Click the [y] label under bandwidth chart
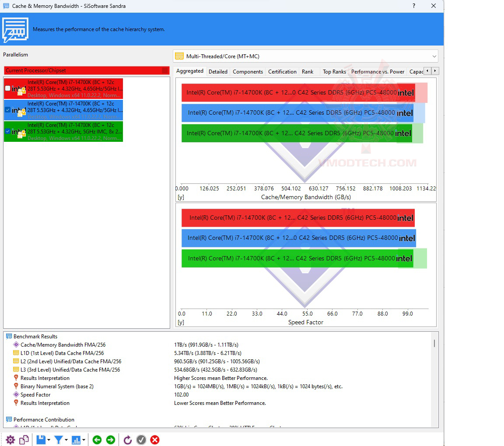This screenshot has height=446, width=504. [181, 197]
